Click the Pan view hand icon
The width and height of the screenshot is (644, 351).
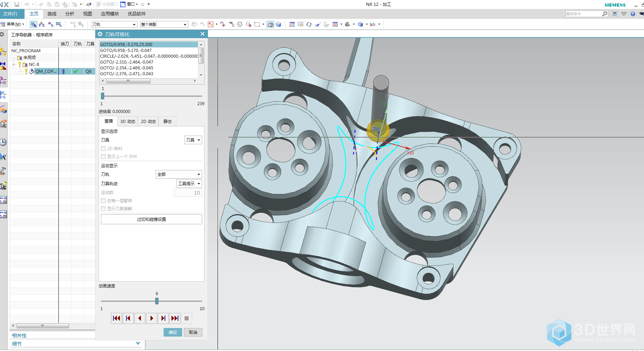[x=300, y=24]
